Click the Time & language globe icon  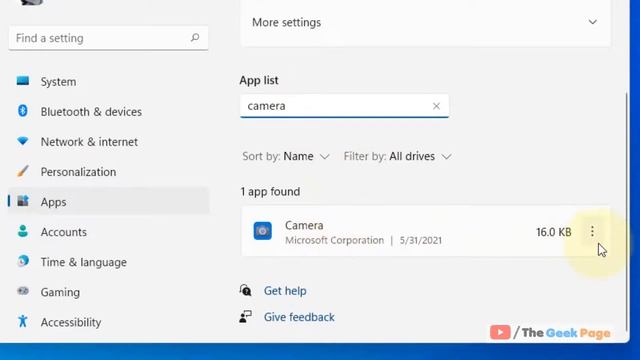pyautogui.click(x=23, y=261)
